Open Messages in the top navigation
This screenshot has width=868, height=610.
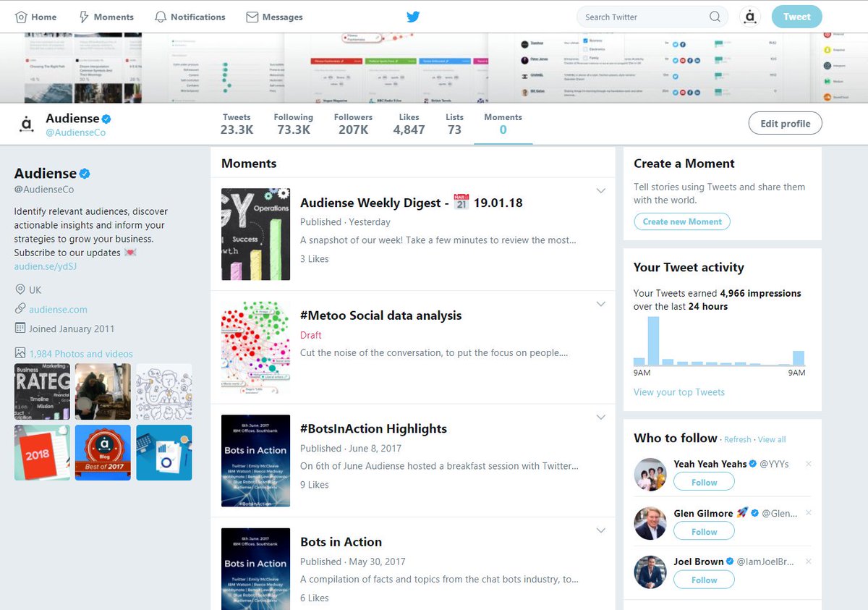274,17
